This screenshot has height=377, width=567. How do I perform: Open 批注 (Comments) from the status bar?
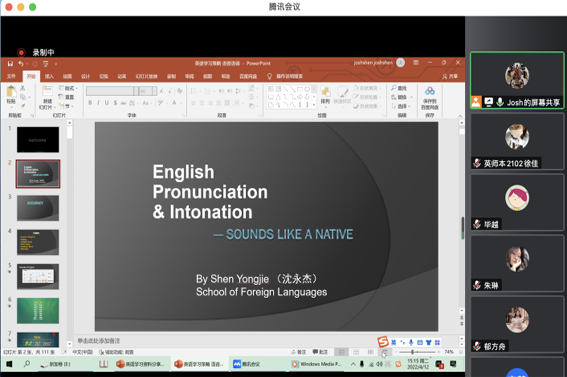[320, 352]
